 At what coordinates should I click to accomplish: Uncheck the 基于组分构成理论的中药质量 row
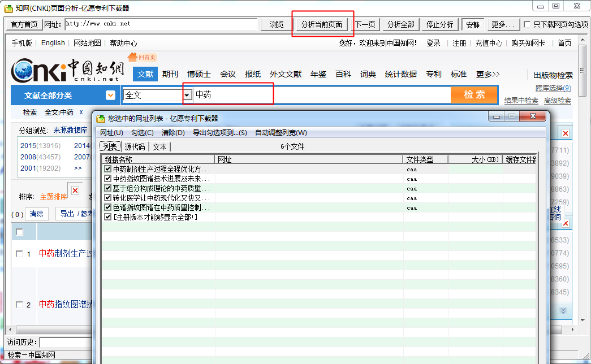(108, 188)
